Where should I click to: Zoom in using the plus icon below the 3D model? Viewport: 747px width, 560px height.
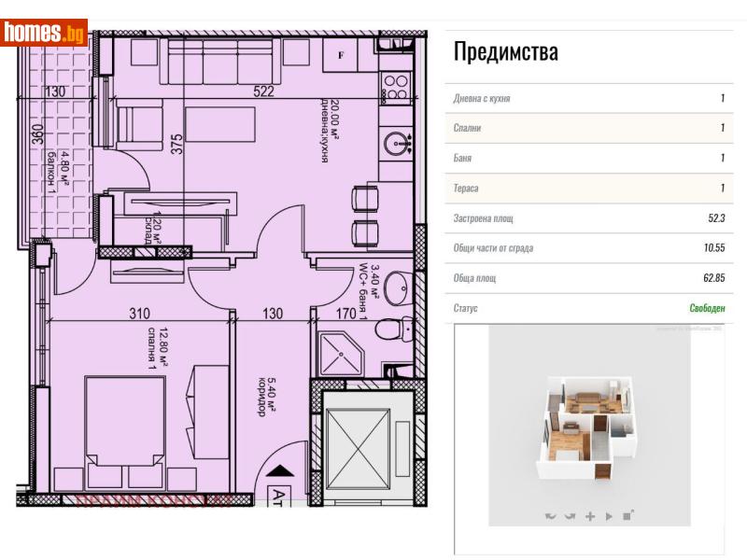pyautogui.click(x=590, y=515)
